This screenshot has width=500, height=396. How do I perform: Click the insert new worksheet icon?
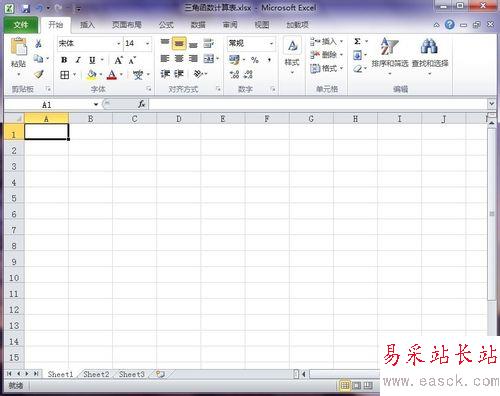[160, 374]
